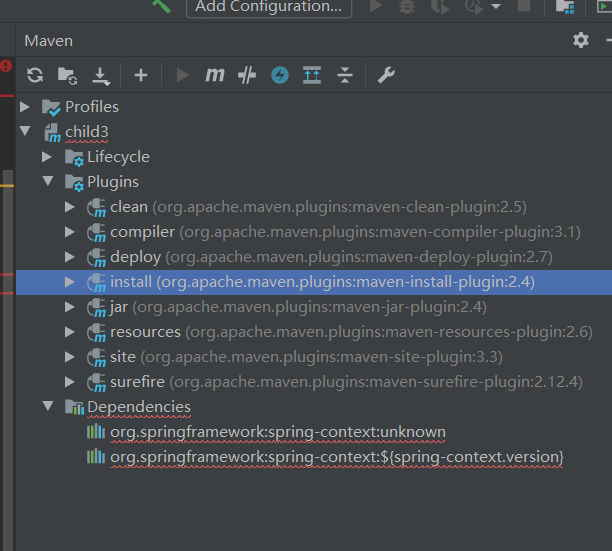The width and height of the screenshot is (612, 551).
Task: Expand the site plugin goals
Action: (70, 357)
